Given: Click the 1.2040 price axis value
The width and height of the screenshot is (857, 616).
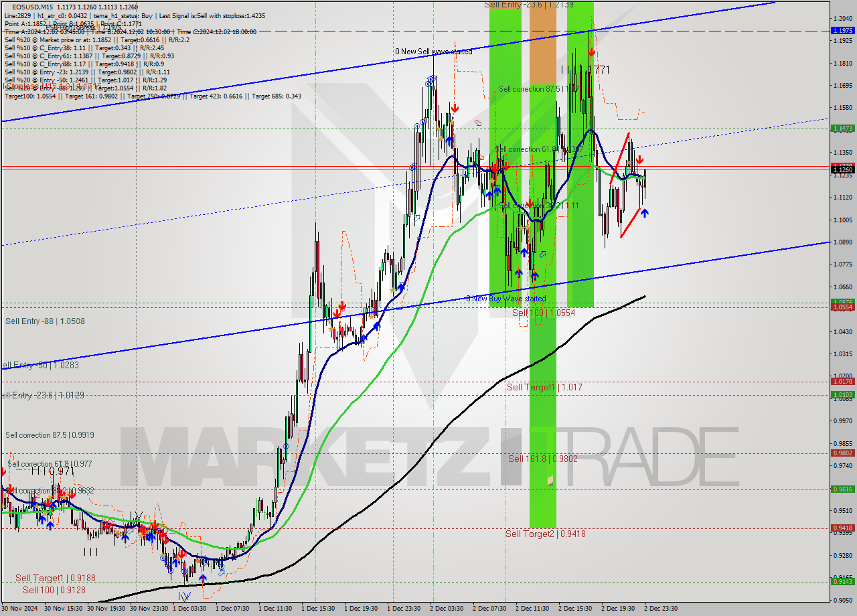Looking at the screenshot, I should pos(842,18).
